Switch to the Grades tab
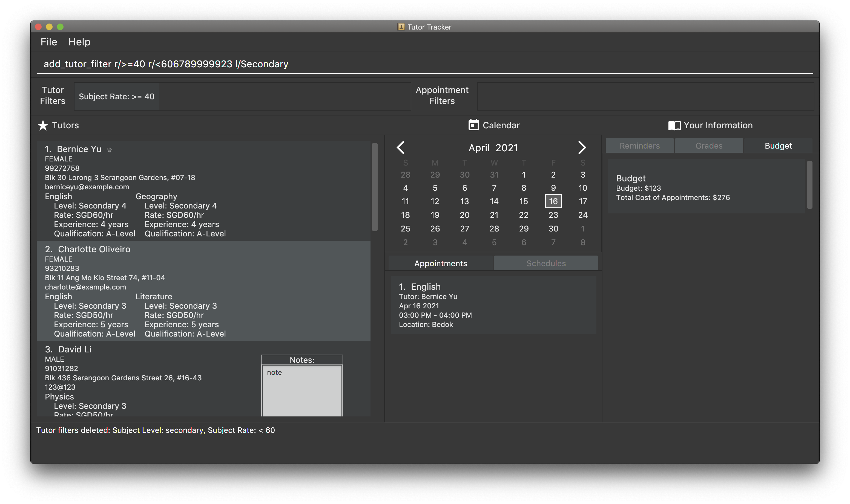The height and width of the screenshot is (504, 850). [x=709, y=146]
